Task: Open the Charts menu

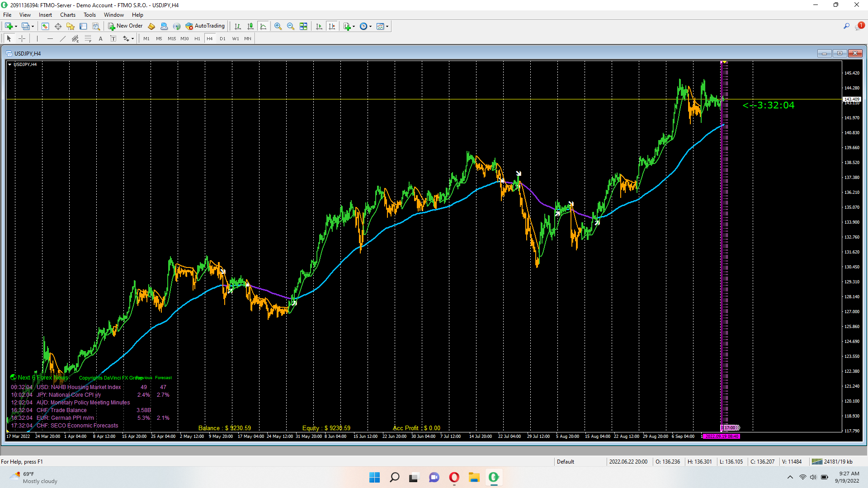Action: (68, 15)
